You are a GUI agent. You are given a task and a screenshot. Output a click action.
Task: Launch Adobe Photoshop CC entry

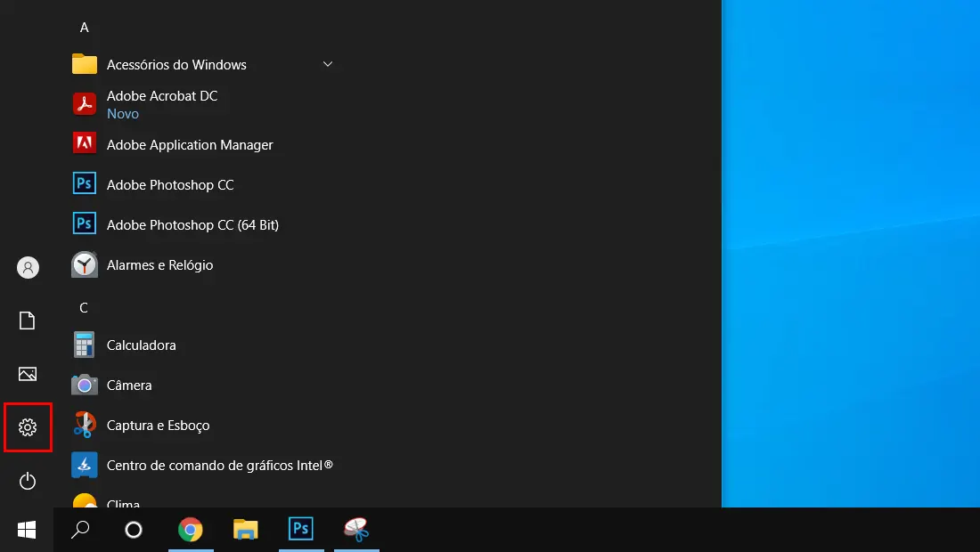tap(203, 184)
